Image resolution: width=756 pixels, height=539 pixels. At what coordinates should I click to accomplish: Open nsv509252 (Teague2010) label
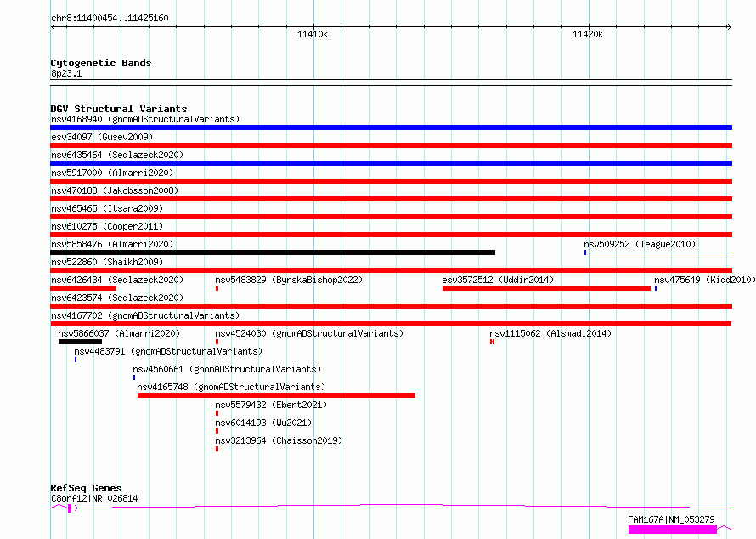[x=640, y=244]
